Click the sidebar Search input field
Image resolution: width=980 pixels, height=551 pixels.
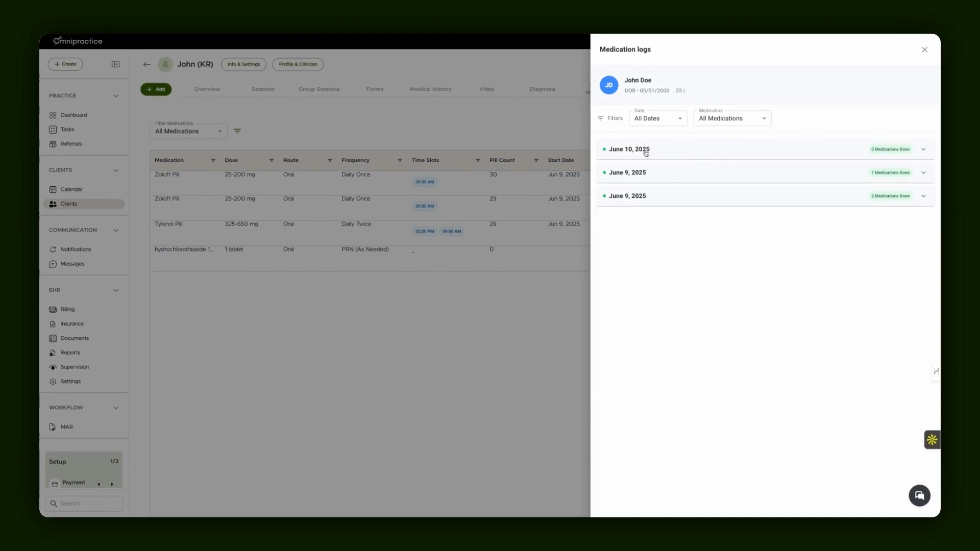tap(84, 504)
